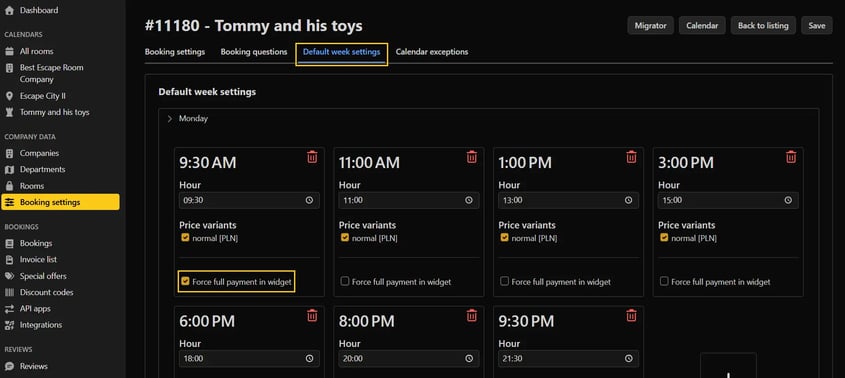This screenshot has width=845, height=378.
Task: Open Booking settings in sidebar
Action: 60,202
